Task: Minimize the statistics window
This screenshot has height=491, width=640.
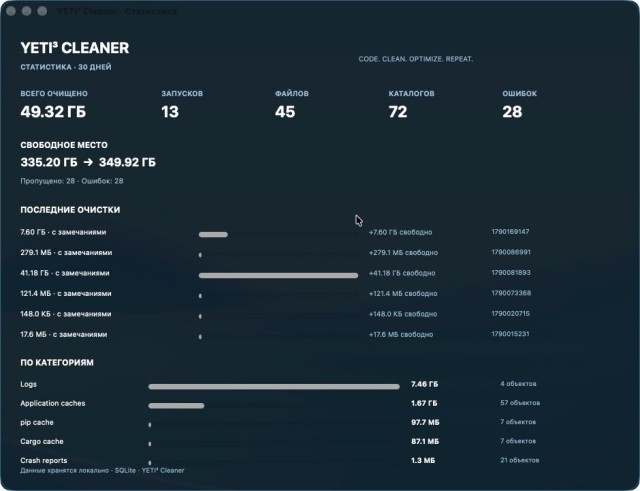Action: pyautogui.click(x=27, y=11)
